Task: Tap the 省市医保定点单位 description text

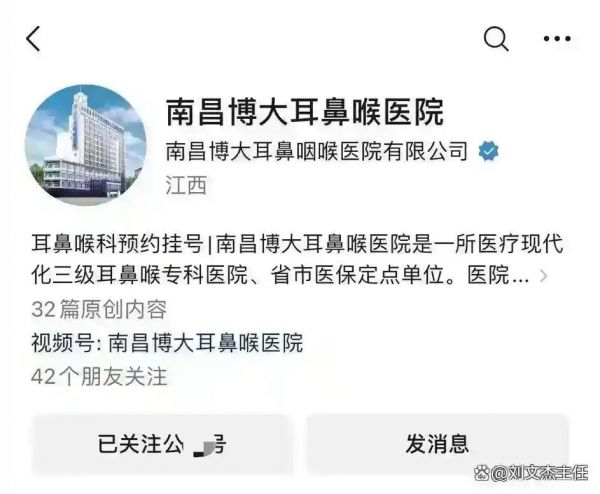Action: click(357, 275)
